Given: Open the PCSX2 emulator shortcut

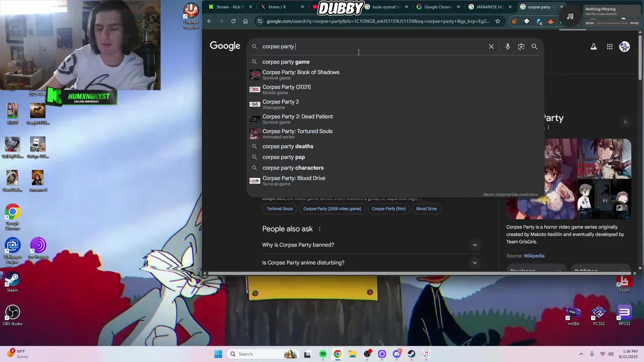Looking at the screenshot, I should click(599, 316).
